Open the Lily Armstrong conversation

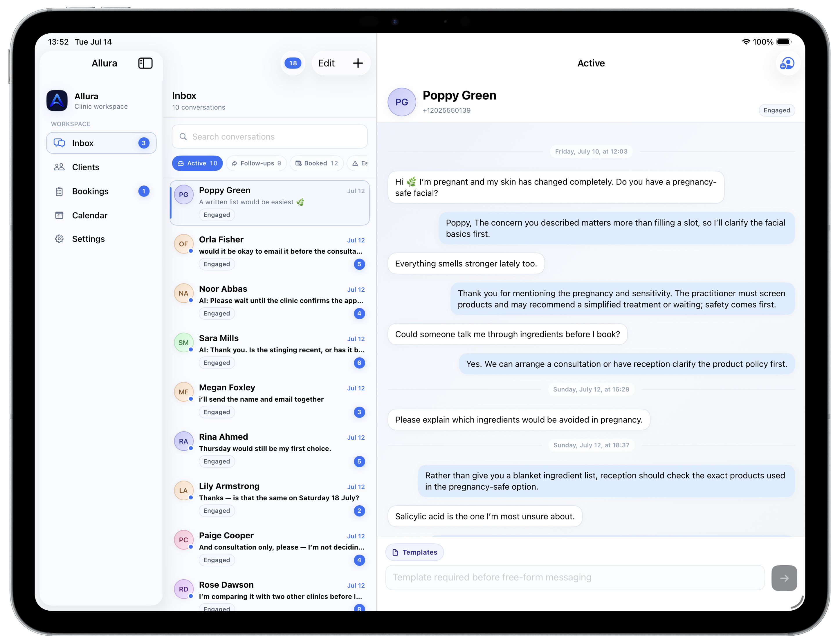(x=270, y=499)
